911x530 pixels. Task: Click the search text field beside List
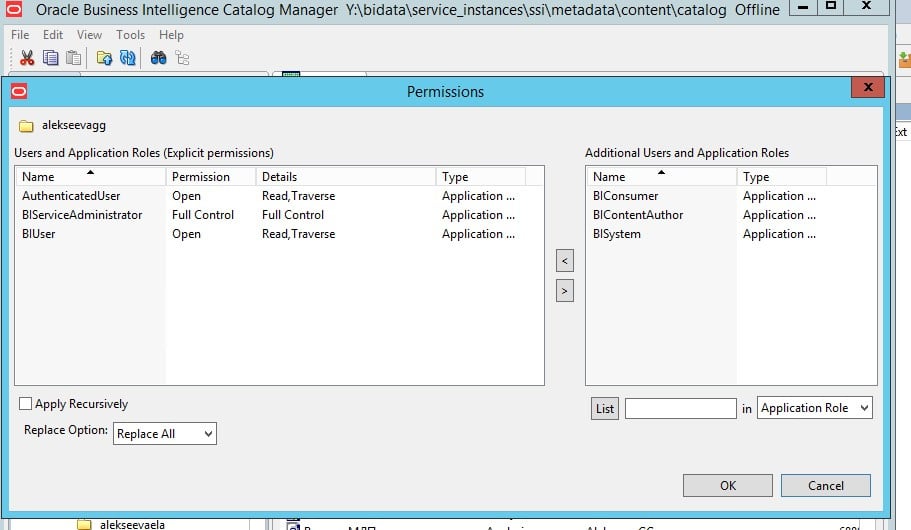tap(680, 409)
